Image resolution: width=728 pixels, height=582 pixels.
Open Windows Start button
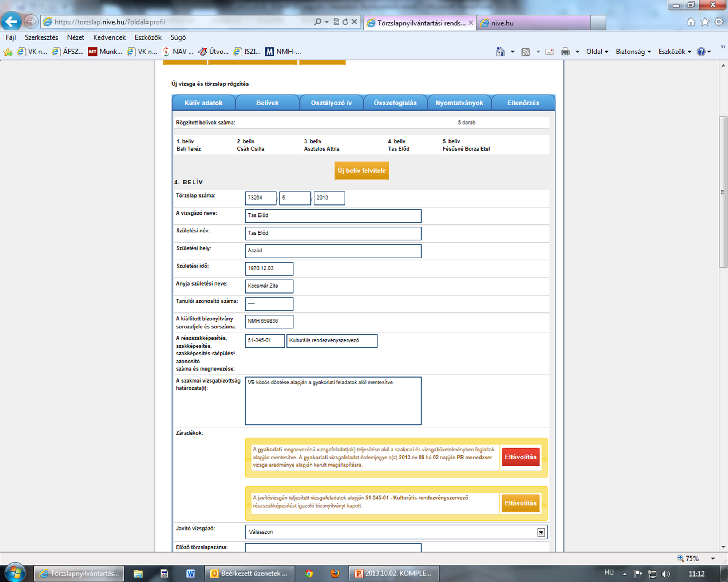pyautogui.click(x=15, y=573)
